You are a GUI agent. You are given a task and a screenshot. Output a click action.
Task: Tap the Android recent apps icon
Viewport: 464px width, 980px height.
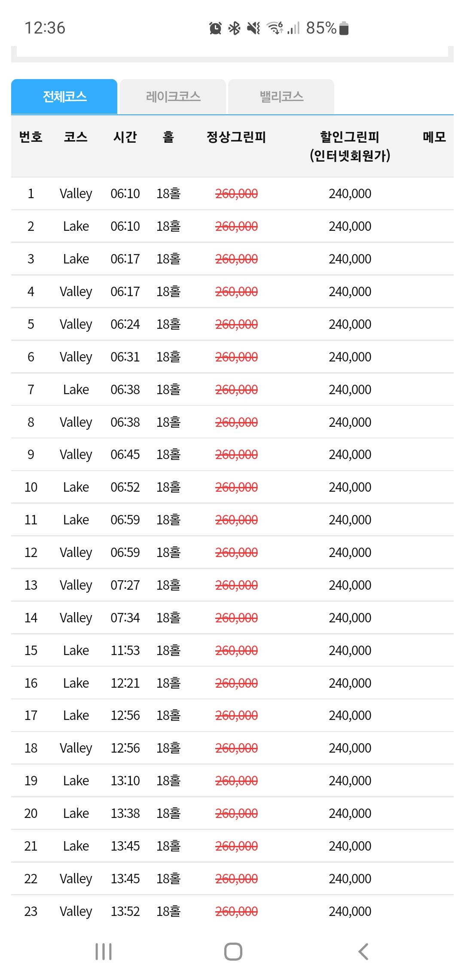[x=104, y=952]
